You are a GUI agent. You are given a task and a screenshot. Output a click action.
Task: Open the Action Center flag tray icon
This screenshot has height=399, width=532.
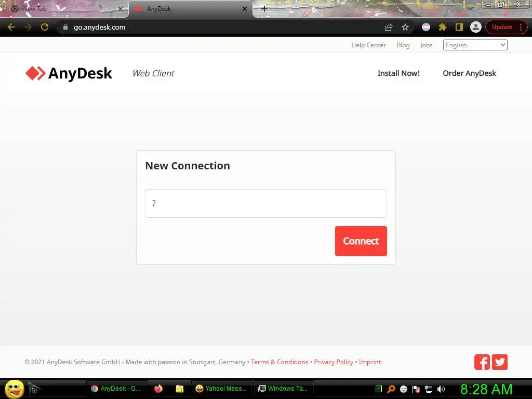tap(416, 389)
